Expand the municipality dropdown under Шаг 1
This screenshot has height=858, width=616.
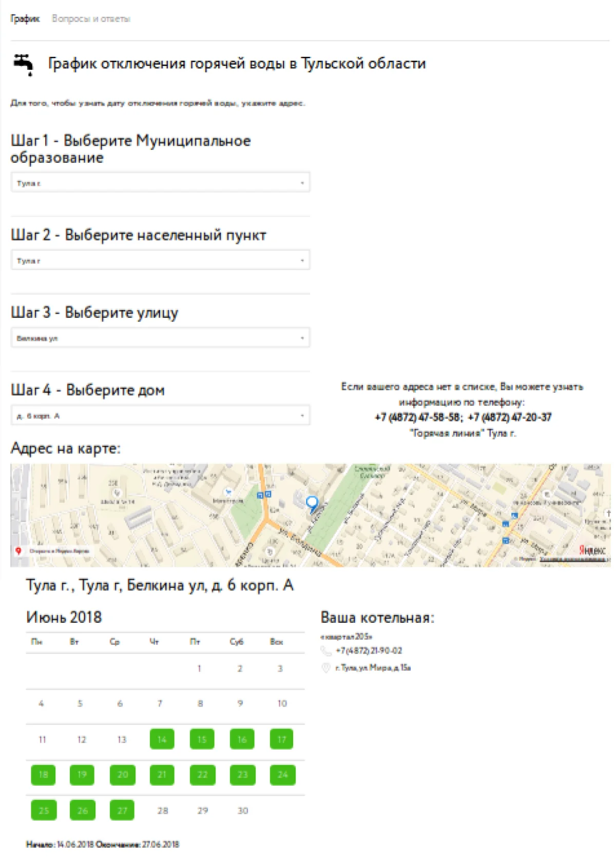tap(160, 183)
